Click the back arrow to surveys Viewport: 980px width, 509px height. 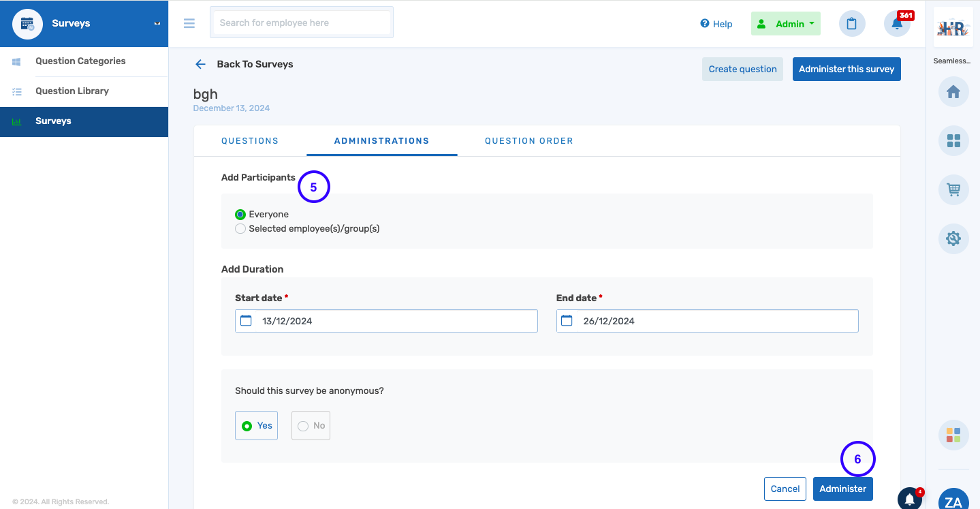tap(200, 64)
